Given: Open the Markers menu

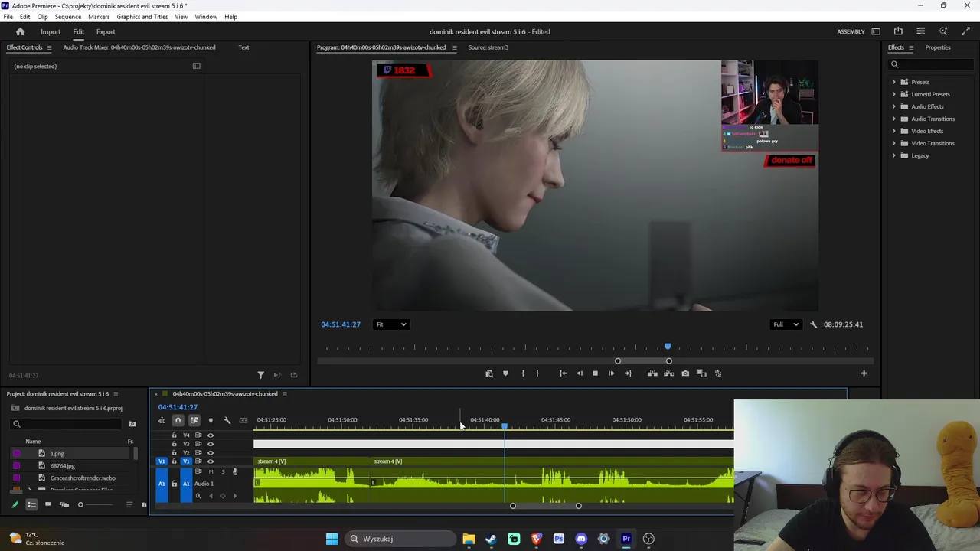Looking at the screenshot, I should click(x=99, y=16).
